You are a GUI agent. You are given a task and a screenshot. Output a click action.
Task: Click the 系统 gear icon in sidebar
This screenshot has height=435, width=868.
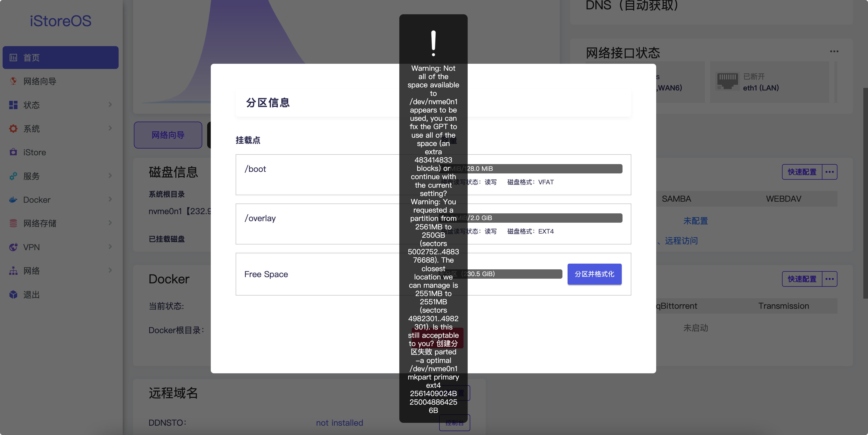coord(13,129)
